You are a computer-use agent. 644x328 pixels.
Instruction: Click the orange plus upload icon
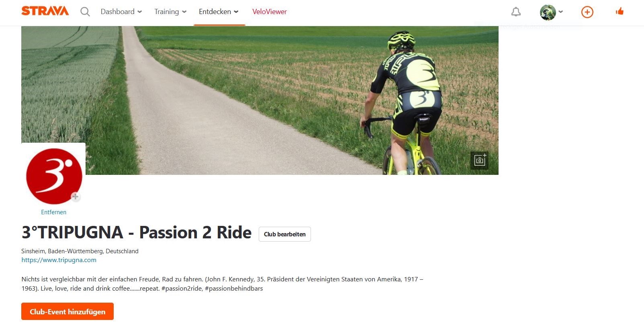coord(587,12)
